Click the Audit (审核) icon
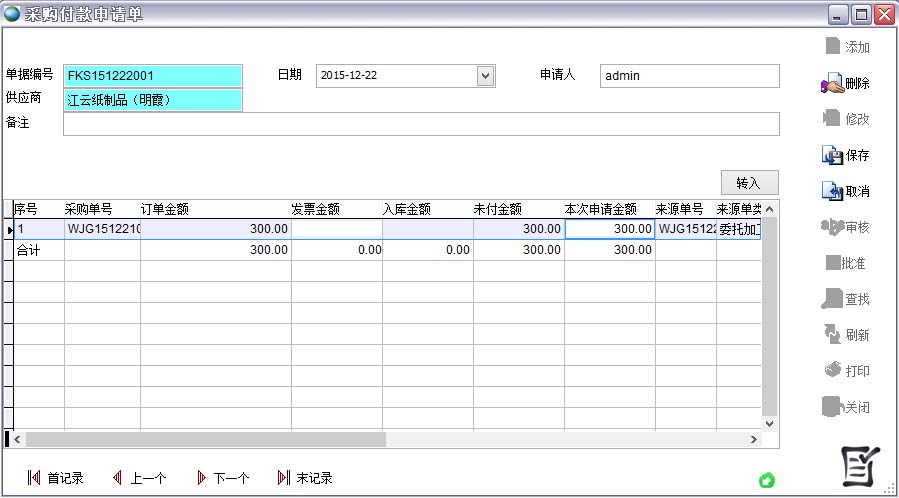Viewport: 899px width, 498px height. click(x=831, y=227)
